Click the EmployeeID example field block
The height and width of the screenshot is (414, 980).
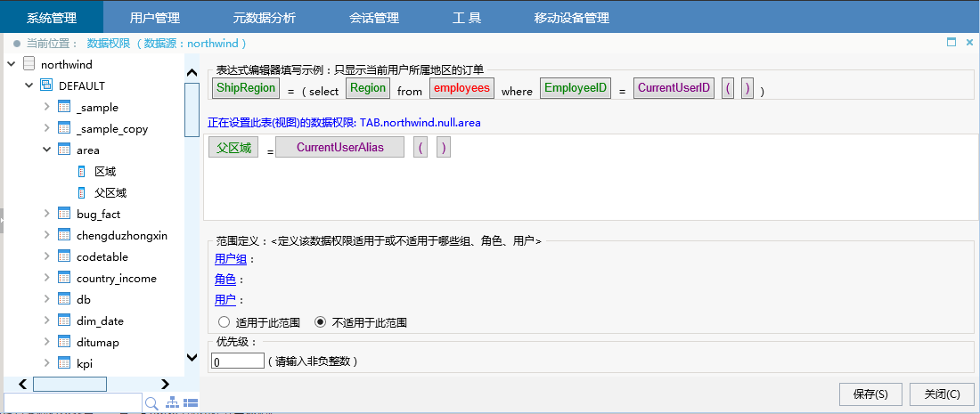[576, 88]
